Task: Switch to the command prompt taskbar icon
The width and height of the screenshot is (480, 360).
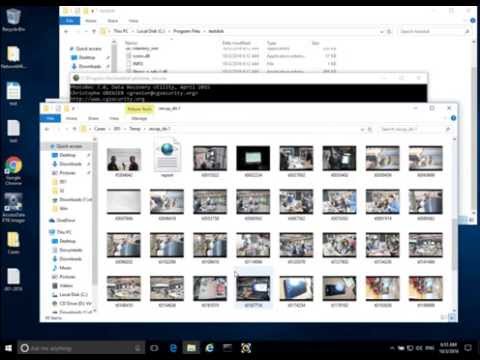Action: (228, 348)
